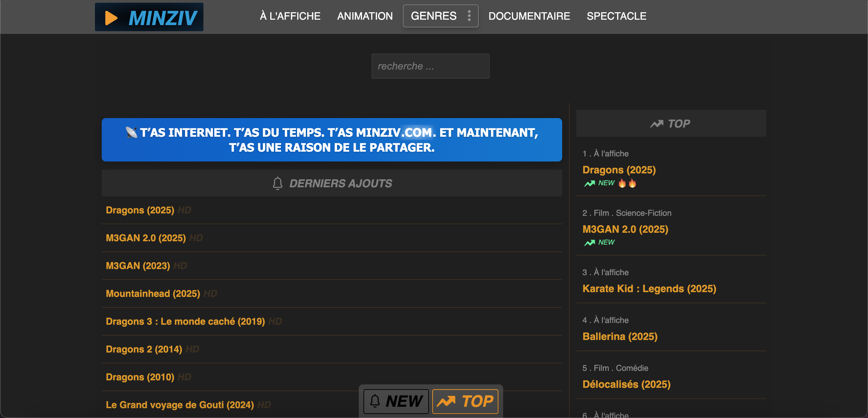
Task: Click '4 . À l'affiche' label above Ballerina
Action: 606,320
